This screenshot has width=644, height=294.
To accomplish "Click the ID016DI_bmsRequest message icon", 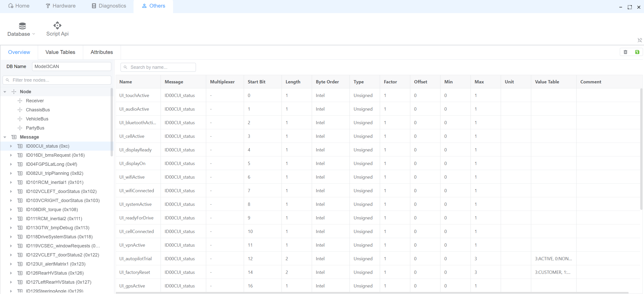I will pos(20,155).
